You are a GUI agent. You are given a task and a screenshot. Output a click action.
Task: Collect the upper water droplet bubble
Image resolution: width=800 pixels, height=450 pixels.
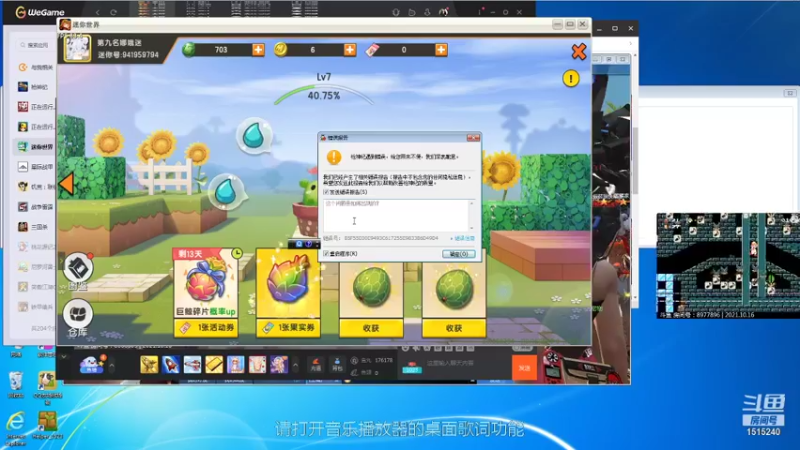[x=254, y=136]
